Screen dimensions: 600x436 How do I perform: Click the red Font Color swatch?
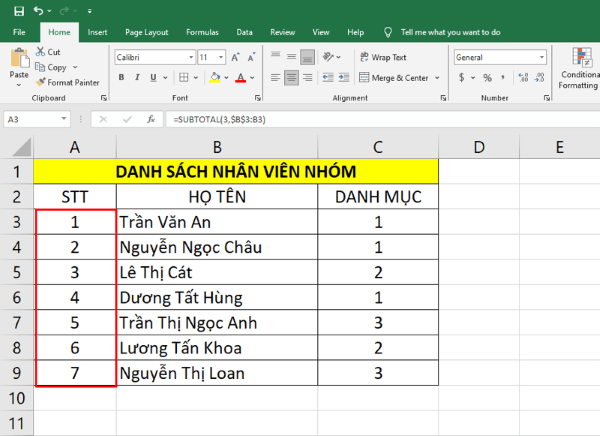240,78
